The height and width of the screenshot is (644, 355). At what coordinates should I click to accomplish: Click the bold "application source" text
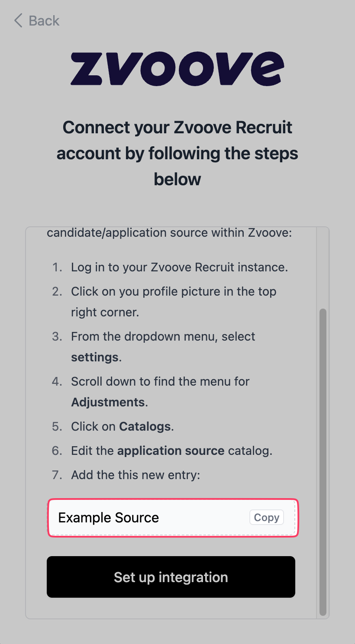point(171,451)
